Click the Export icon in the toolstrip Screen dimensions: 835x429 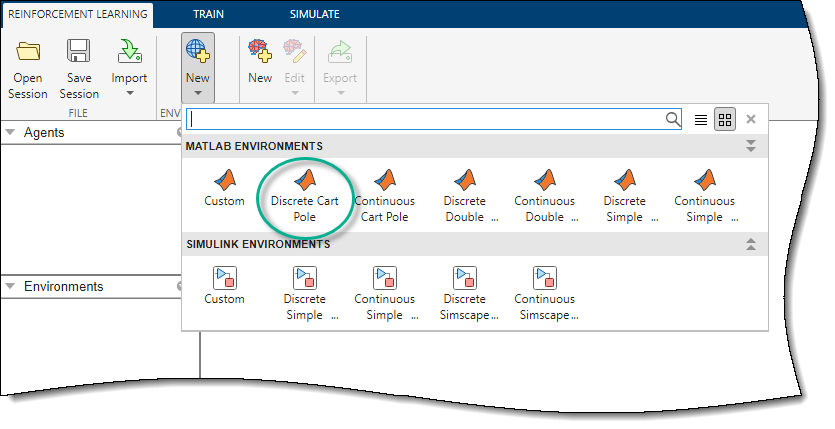pyautogui.click(x=340, y=52)
